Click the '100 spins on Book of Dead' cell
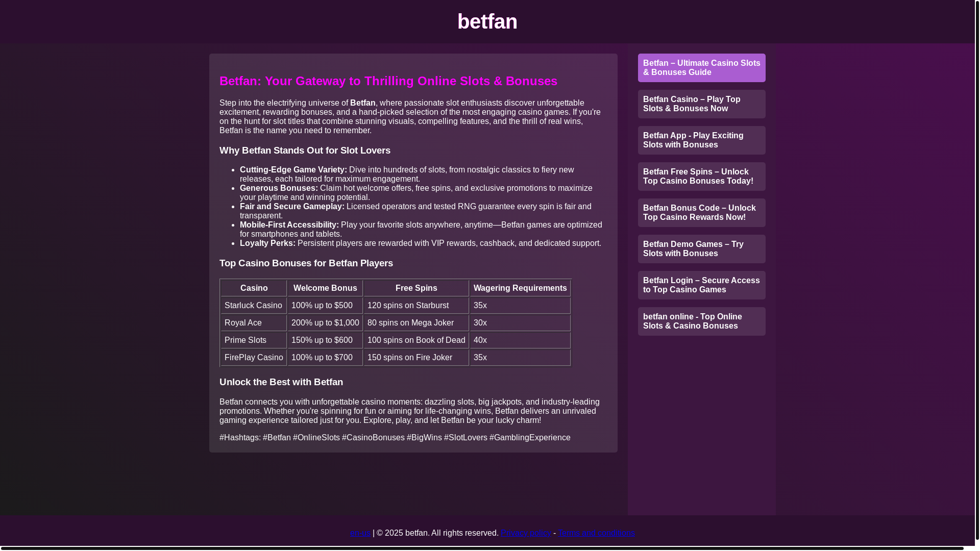The image size is (980, 551). click(x=416, y=340)
